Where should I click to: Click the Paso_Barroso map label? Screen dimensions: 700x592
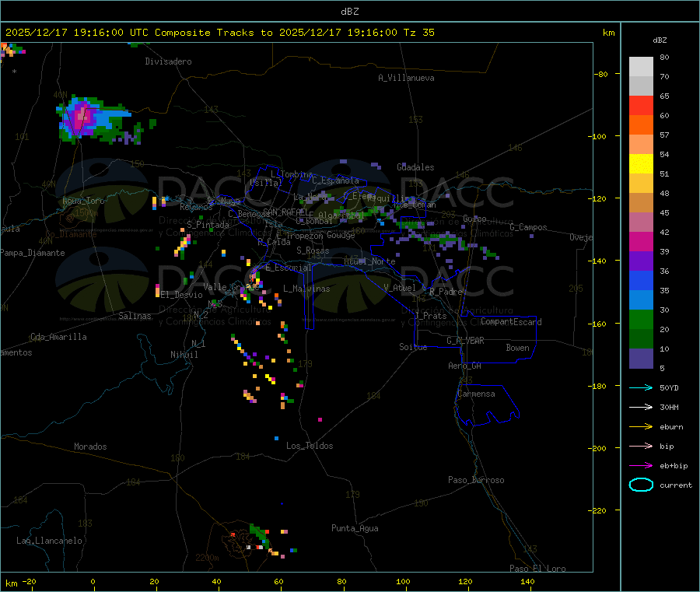[x=476, y=480]
